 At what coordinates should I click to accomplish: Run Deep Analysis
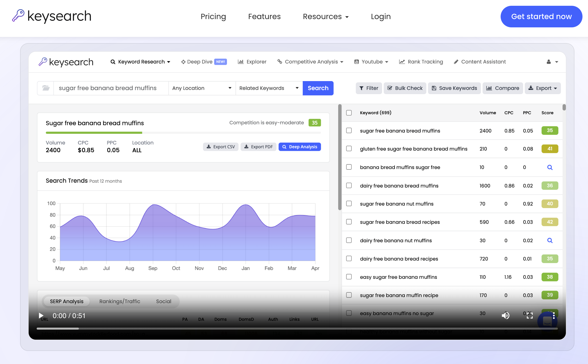click(300, 147)
